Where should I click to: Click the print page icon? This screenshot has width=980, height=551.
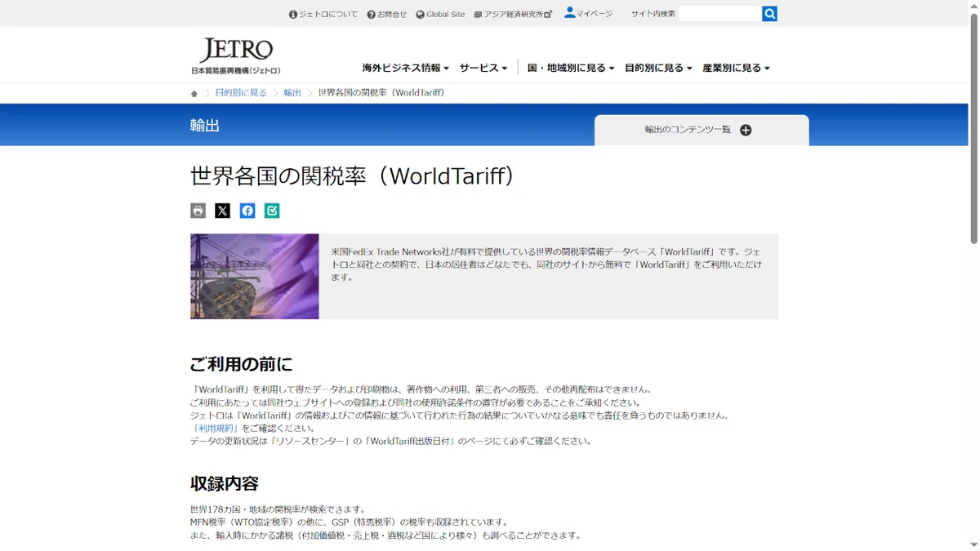coord(198,211)
